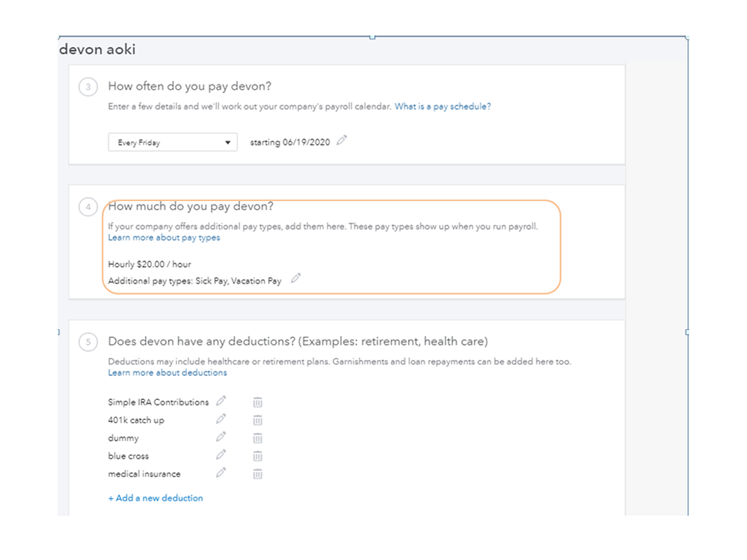The image size is (747, 560).
Task: Delete the Simple IRA Contributions deduction
Action: [x=257, y=402]
